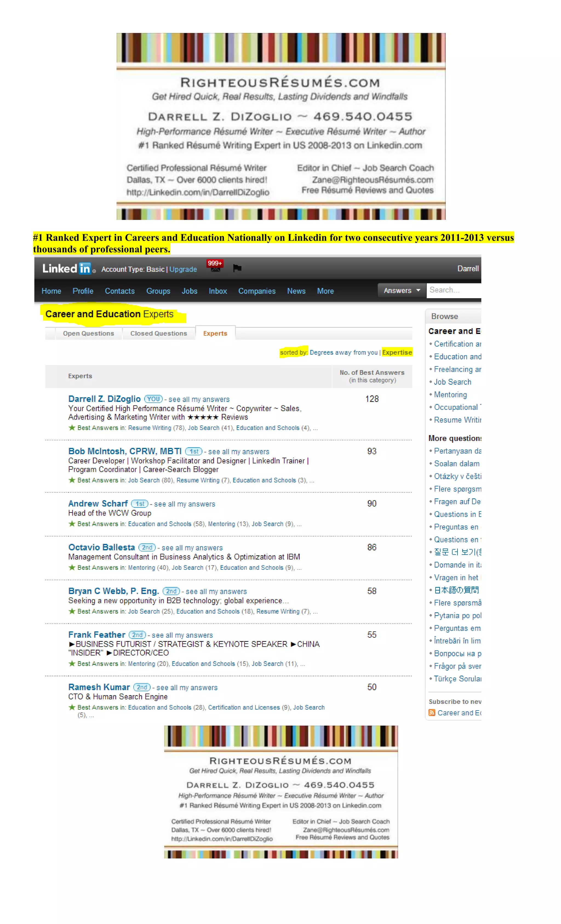The image size is (561, 924).
Task: Open Darrell Z. DiZoglio's profile
Action: coord(104,399)
